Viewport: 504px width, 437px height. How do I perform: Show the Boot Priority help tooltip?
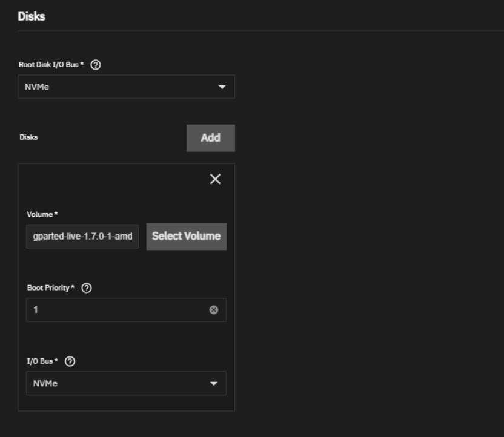pos(87,288)
